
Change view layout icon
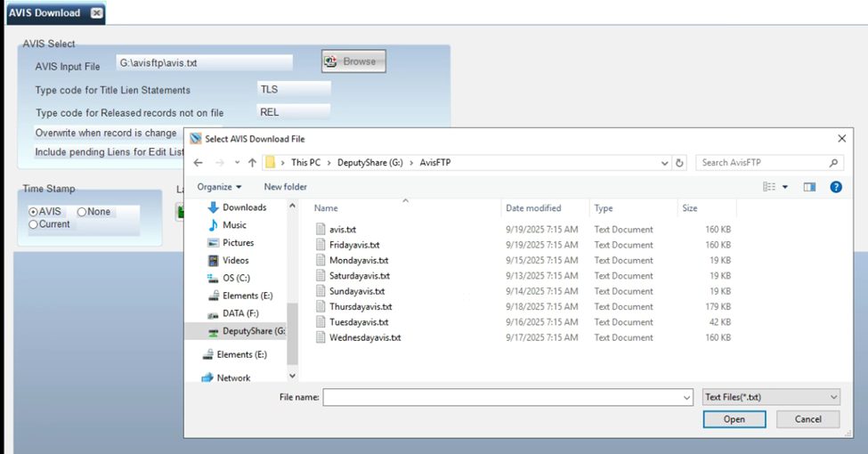pyautogui.click(x=769, y=187)
